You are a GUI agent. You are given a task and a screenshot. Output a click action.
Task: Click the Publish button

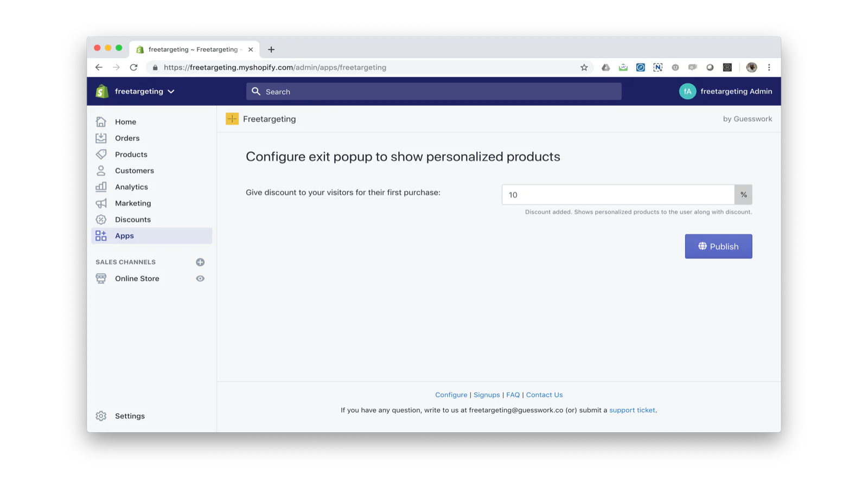[718, 246]
